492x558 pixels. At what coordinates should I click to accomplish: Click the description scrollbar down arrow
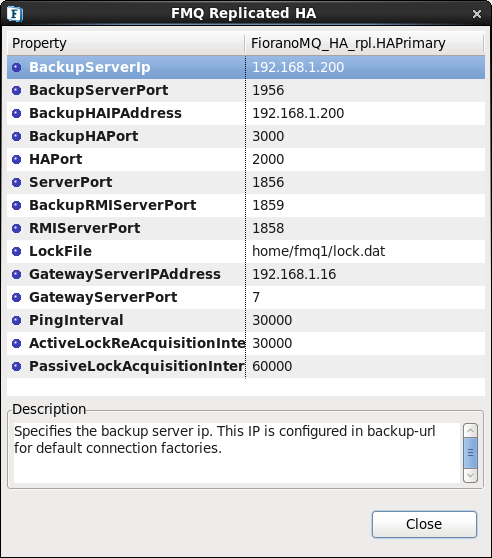(x=470, y=475)
